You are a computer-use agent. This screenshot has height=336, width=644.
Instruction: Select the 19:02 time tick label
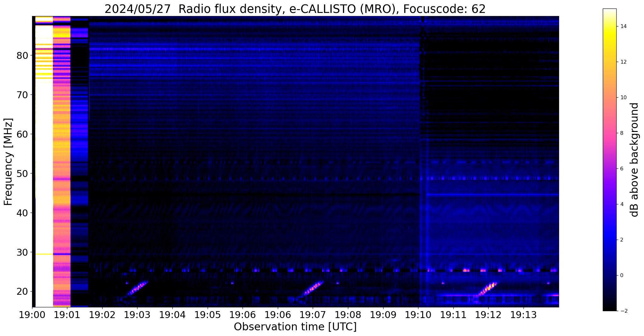(x=102, y=315)
